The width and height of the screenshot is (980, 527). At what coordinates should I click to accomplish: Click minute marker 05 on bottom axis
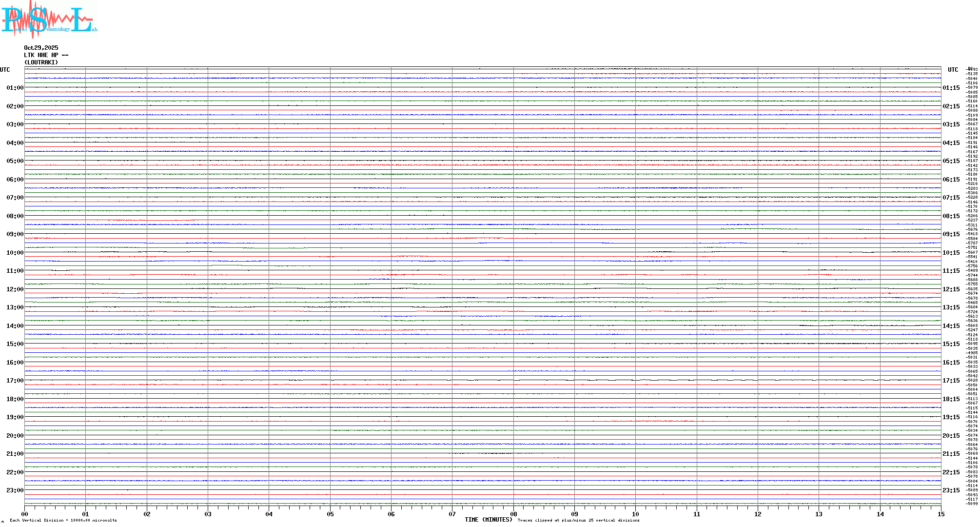click(x=330, y=514)
